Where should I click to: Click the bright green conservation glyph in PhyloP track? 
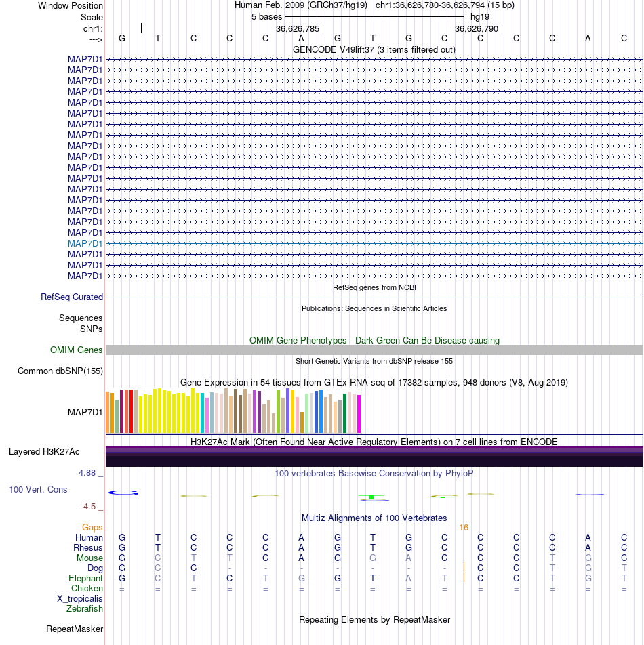pyautogui.click(x=371, y=497)
